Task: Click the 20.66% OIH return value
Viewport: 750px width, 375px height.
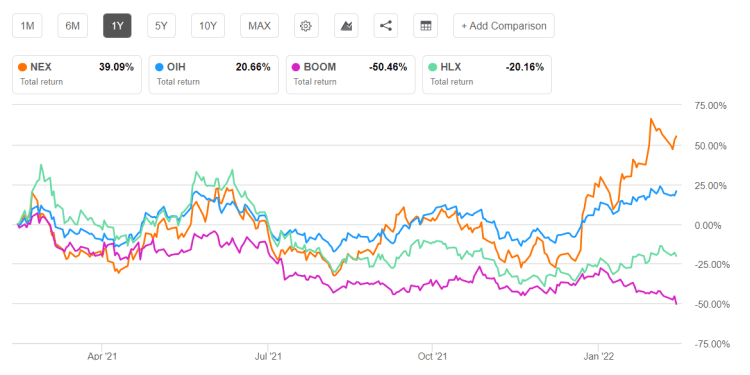Action: point(254,67)
